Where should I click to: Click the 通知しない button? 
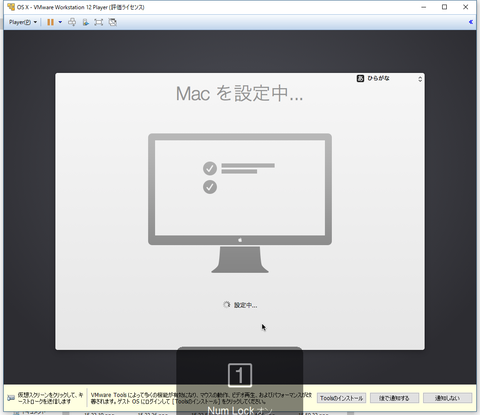pyautogui.click(x=447, y=398)
